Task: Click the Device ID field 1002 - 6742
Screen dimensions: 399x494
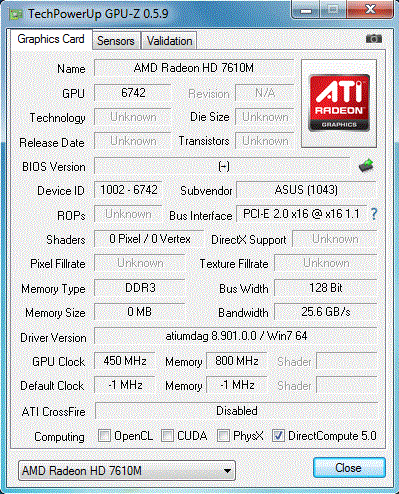Action: click(x=128, y=190)
